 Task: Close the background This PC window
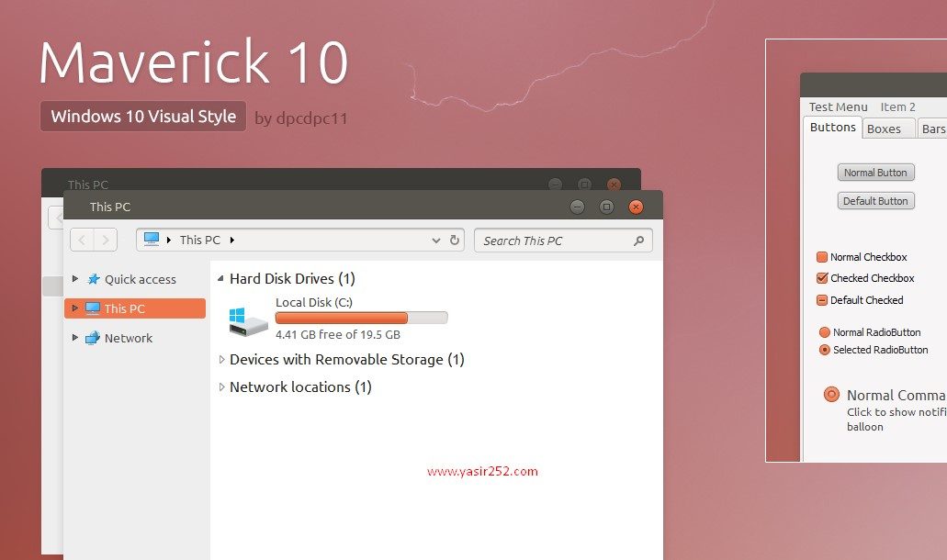coord(614,184)
